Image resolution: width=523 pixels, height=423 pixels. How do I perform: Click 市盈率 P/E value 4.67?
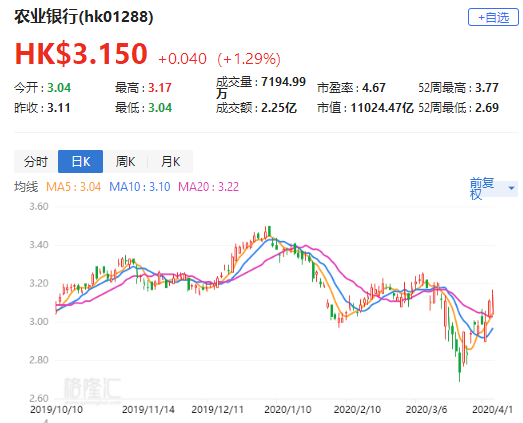click(374, 88)
